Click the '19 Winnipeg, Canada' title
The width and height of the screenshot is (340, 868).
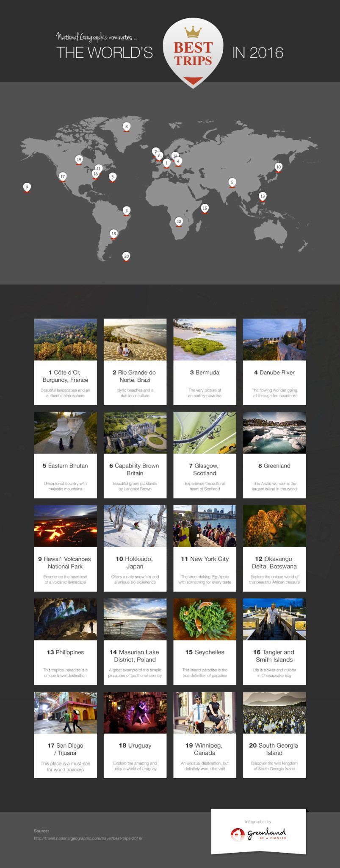pyautogui.click(x=205, y=749)
